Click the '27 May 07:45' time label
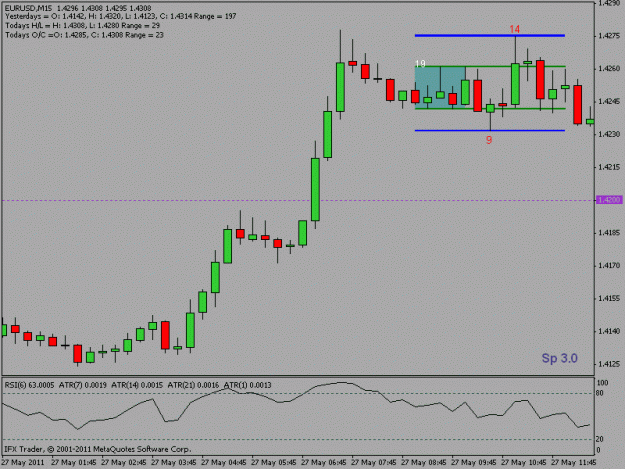 (373, 463)
